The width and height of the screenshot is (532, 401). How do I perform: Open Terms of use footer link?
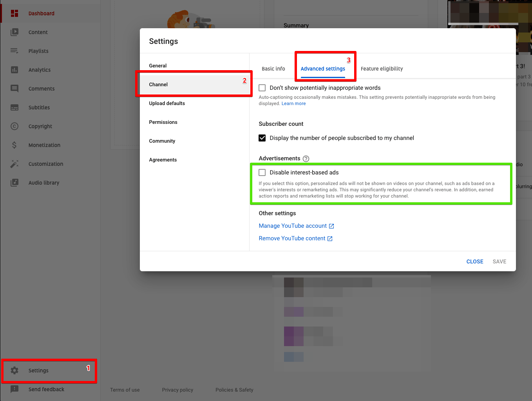[x=125, y=390]
